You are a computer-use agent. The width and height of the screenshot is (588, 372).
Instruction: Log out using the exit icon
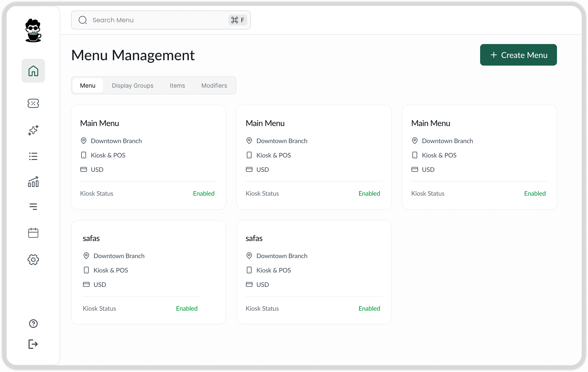pyautogui.click(x=33, y=344)
